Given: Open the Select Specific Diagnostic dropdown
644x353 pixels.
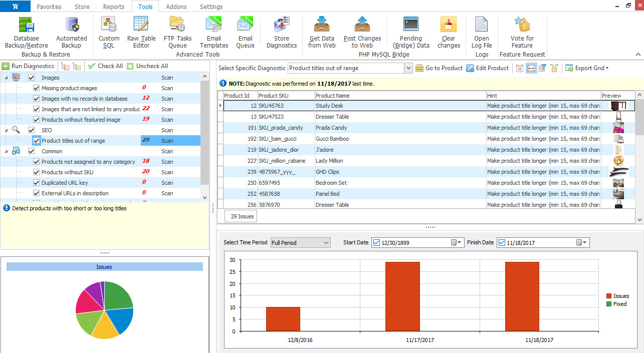Looking at the screenshot, I should [408, 68].
